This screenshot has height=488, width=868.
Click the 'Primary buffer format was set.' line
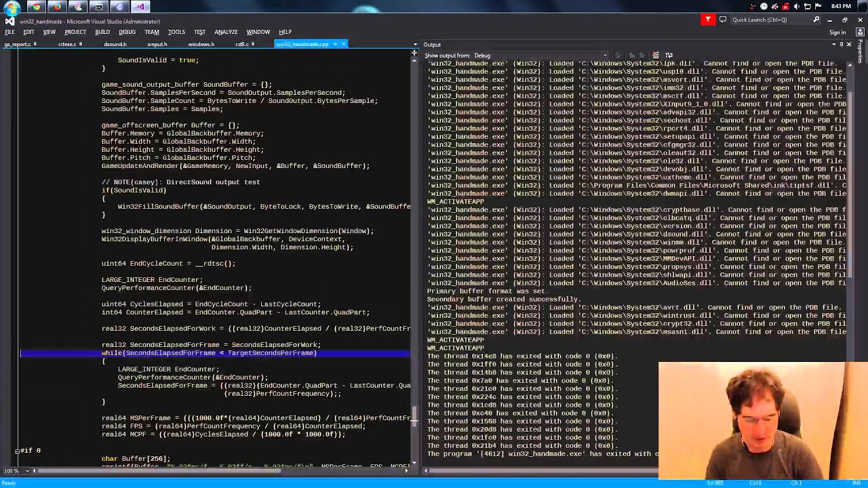pos(487,291)
